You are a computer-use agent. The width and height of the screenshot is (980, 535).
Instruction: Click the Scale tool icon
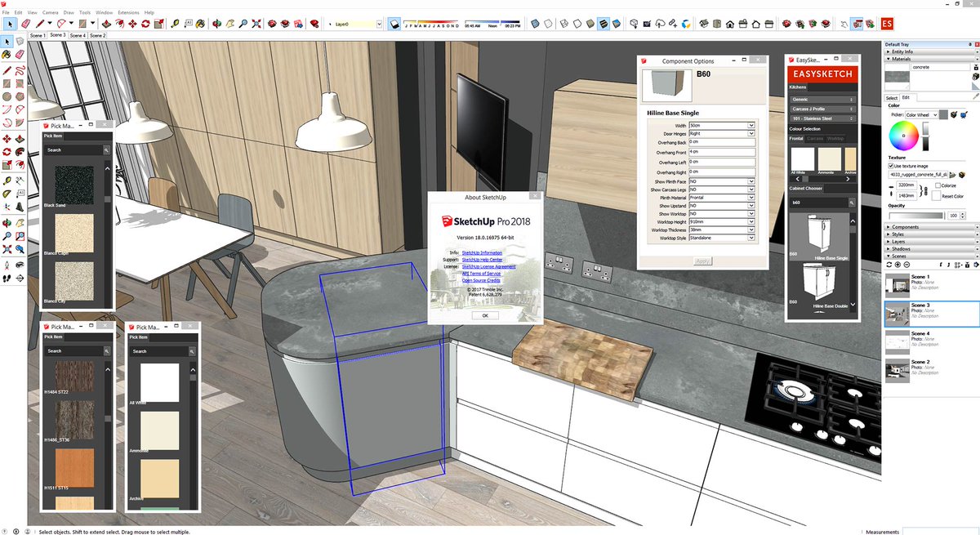point(158,24)
